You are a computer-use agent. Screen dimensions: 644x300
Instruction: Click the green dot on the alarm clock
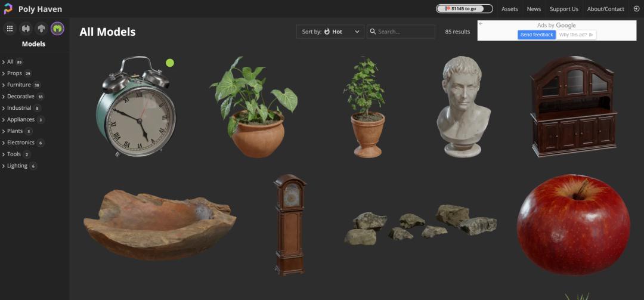pos(170,63)
